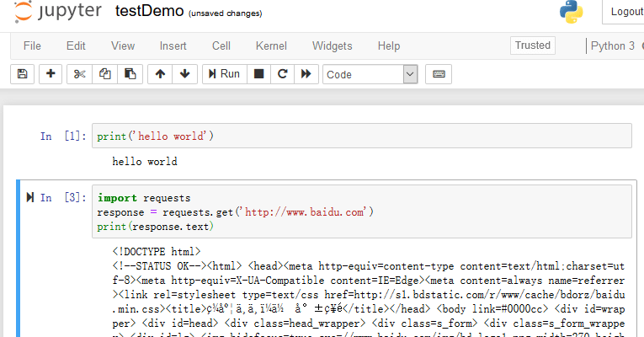
Task: Move selected cell down arrow
Action: coord(185,74)
